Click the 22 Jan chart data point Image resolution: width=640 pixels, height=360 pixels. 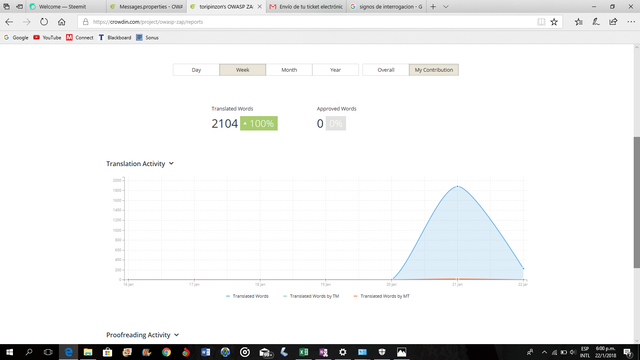click(x=523, y=269)
